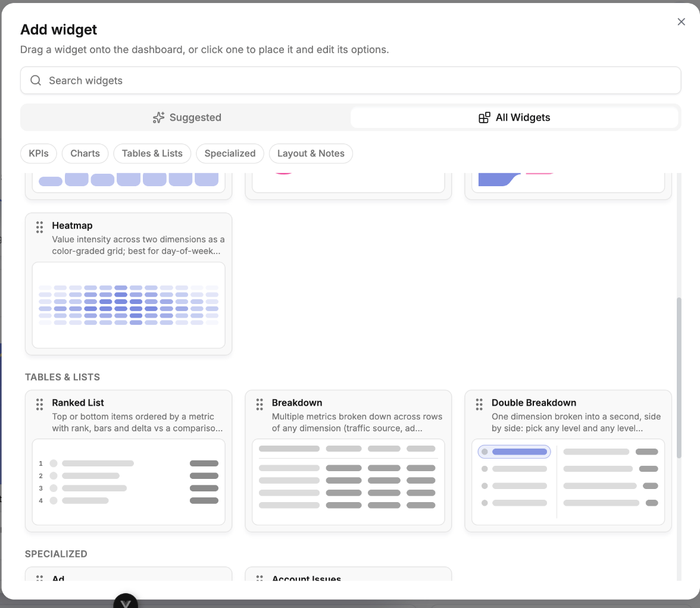Click the Breakdown description text
Screen dimensions: 700x608
(x=357, y=422)
